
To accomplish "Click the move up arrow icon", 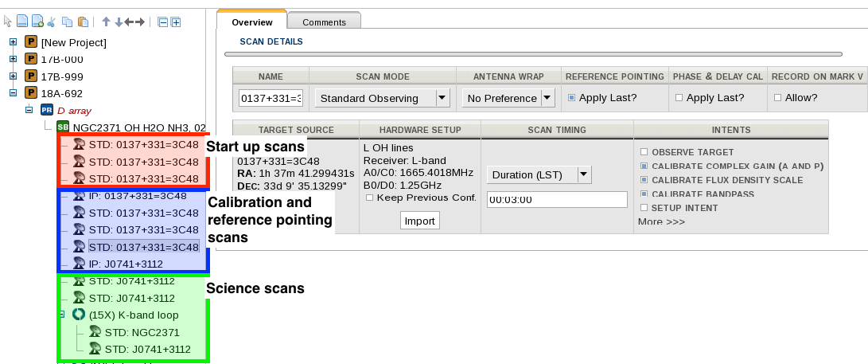I will click(x=106, y=22).
